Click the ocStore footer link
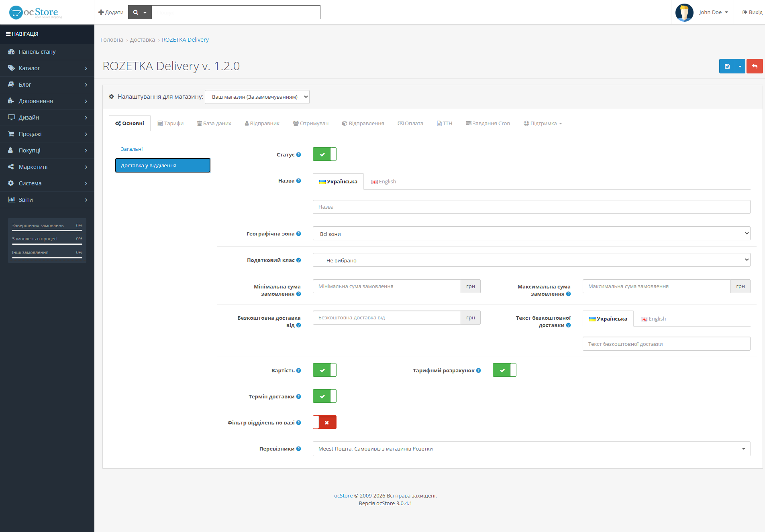This screenshot has height=532, width=765. [343, 495]
